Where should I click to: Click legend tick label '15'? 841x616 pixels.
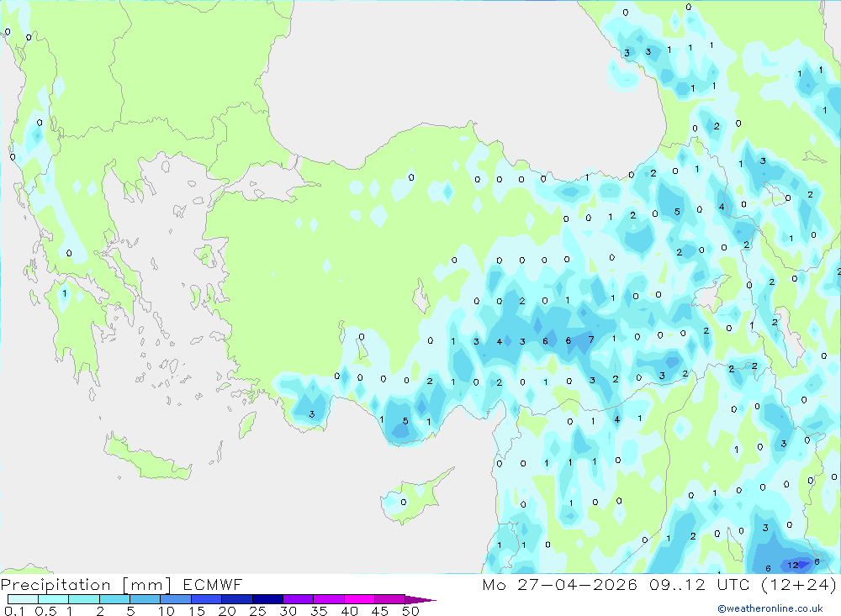click(x=196, y=611)
